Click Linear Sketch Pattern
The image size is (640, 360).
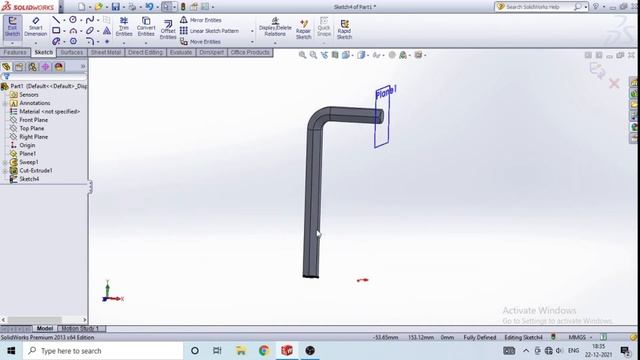tap(209, 31)
